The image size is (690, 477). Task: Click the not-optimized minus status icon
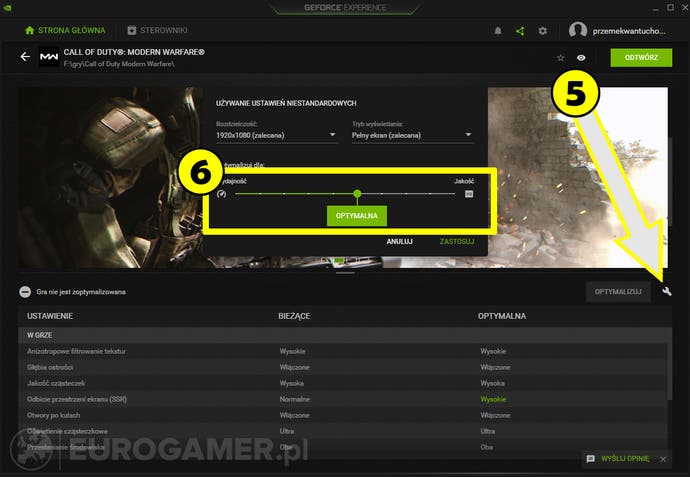coord(25,292)
